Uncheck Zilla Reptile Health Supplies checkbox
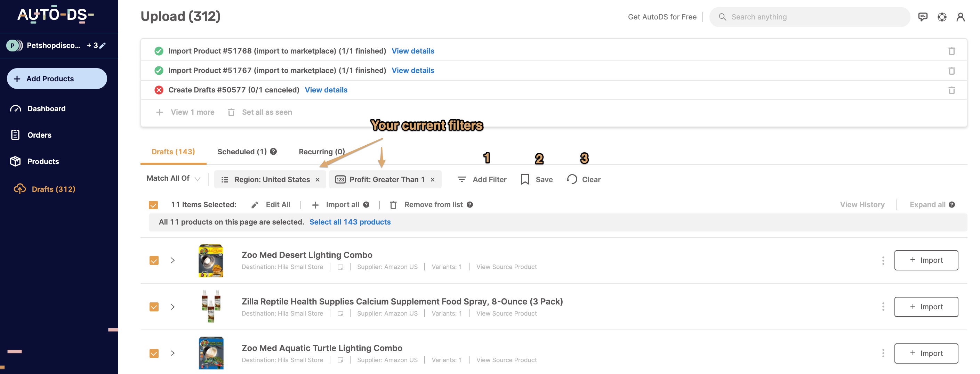 (x=154, y=307)
